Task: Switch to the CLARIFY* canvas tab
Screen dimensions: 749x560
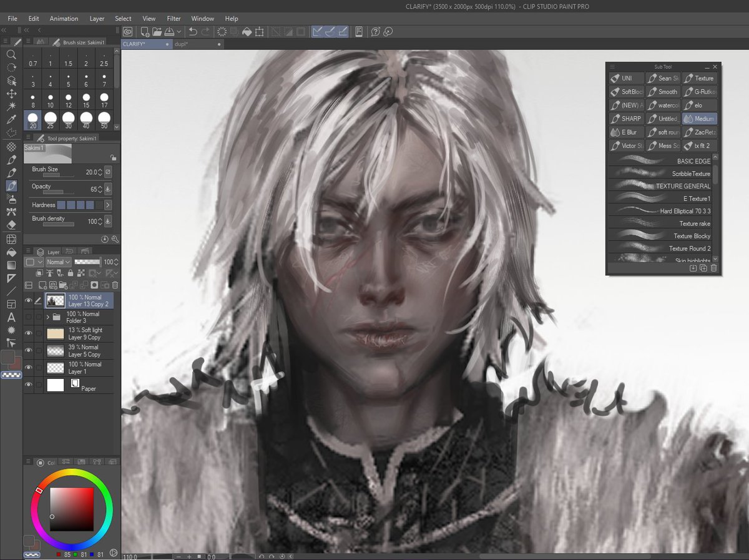Action: [146, 44]
